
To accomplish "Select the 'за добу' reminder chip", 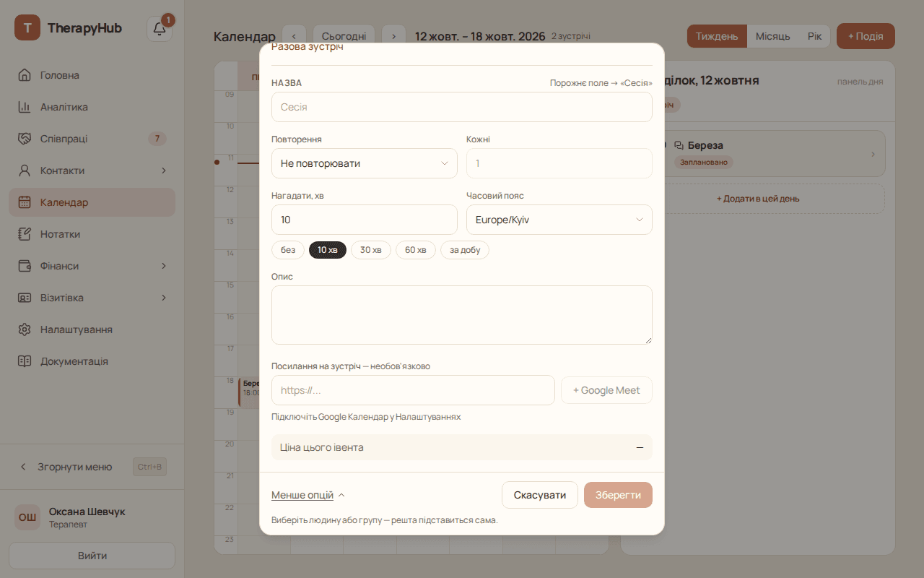I will coord(465,250).
